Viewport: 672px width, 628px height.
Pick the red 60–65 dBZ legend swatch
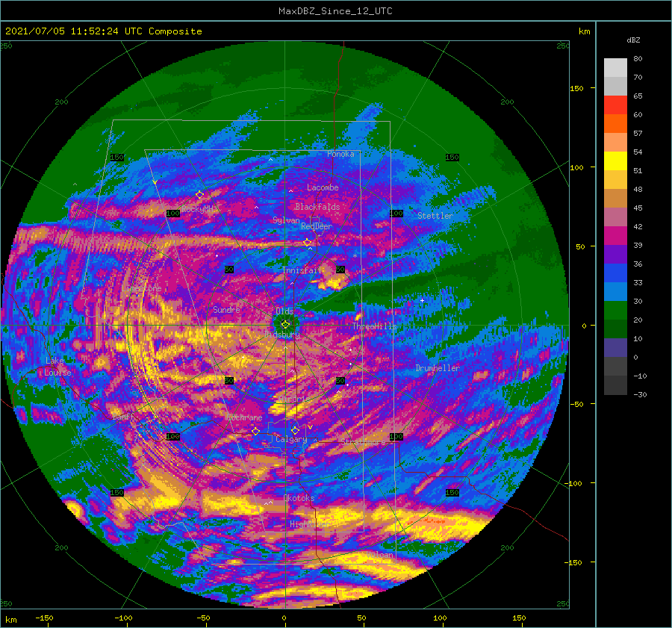(615, 105)
